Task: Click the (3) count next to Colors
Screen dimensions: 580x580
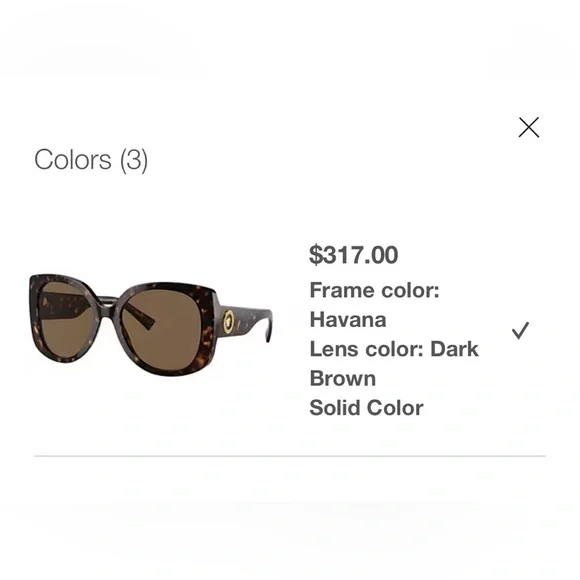Action: [134, 160]
